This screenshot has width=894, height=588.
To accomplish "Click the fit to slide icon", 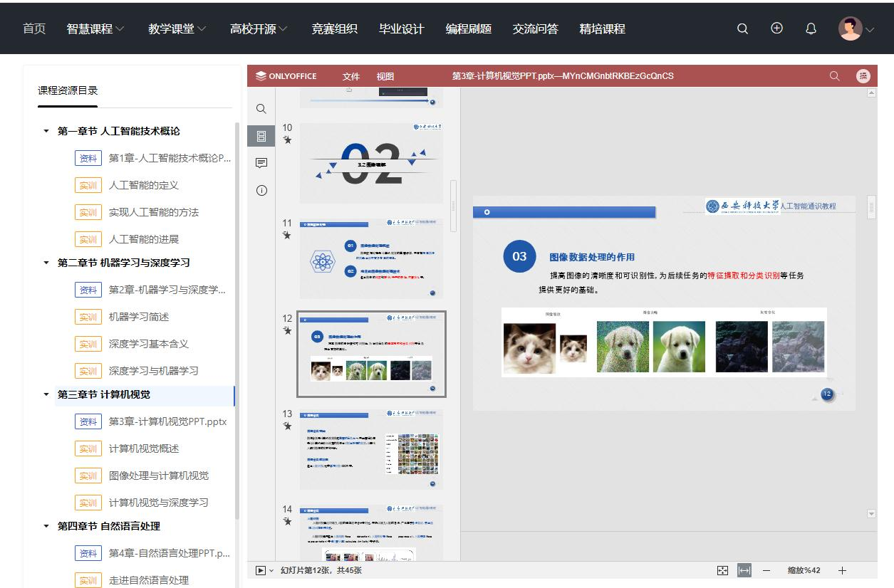I will [722, 570].
